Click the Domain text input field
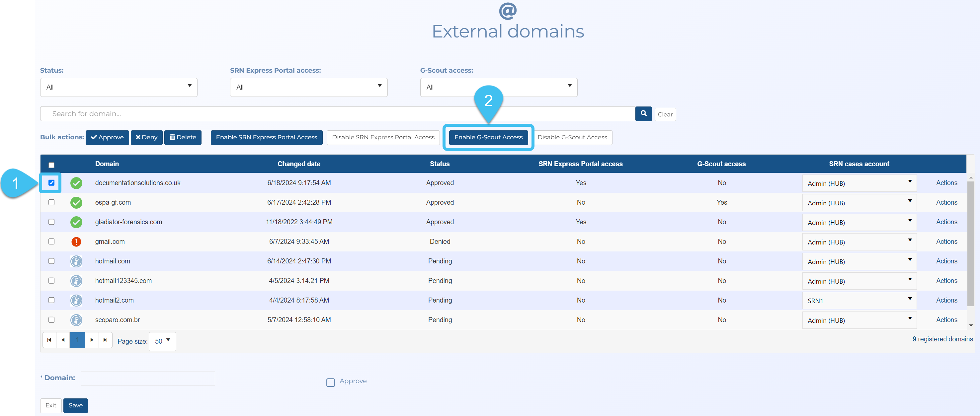980x416 pixels. 148,379
